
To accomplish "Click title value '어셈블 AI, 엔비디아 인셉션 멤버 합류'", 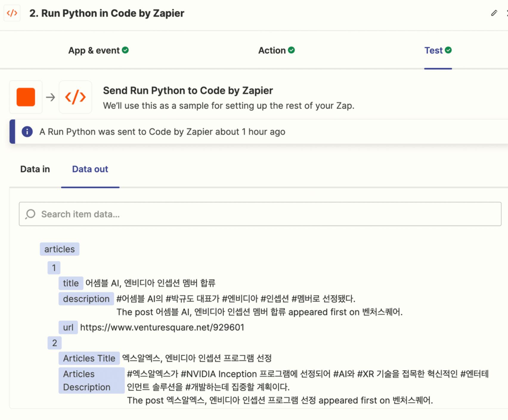I will 151,283.
